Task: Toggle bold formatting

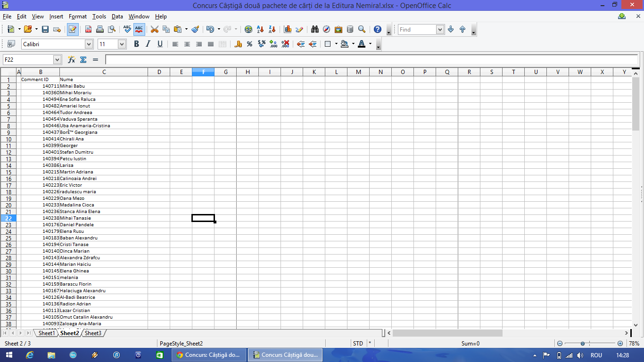Action: coord(136,44)
